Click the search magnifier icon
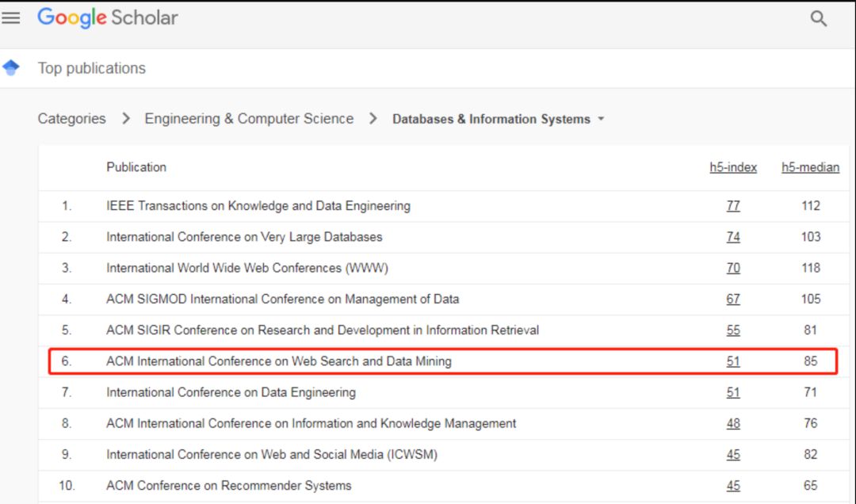 (x=818, y=18)
